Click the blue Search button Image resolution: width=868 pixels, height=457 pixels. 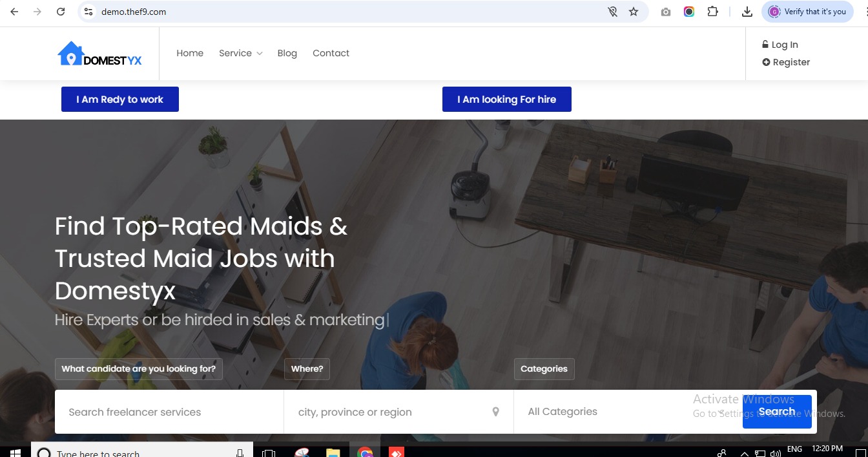point(777,412)
